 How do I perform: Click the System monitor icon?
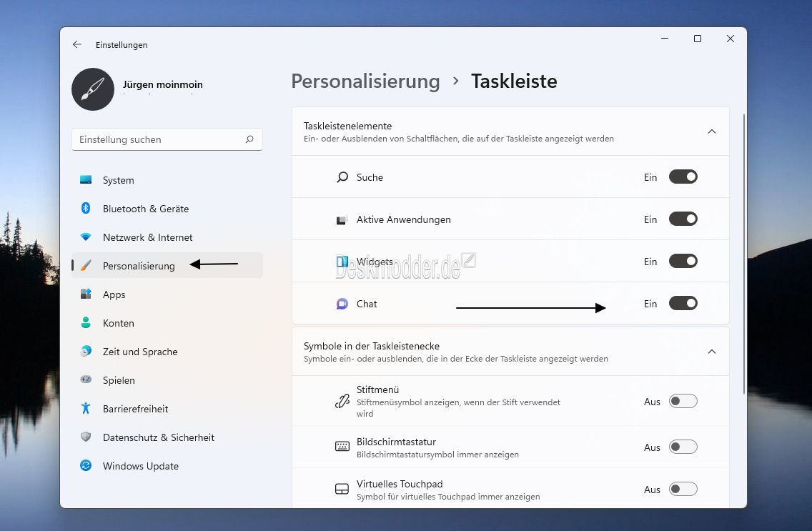coord(86,179)
